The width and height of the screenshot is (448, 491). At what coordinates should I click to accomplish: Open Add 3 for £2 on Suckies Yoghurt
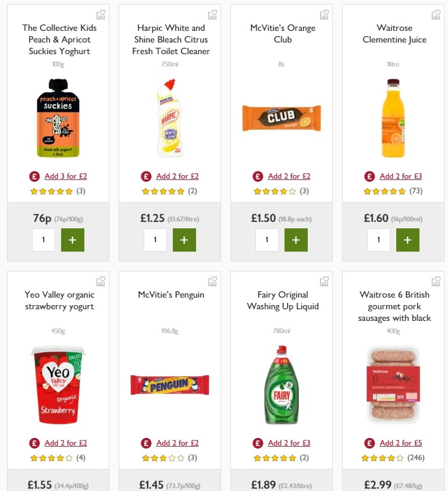(66, 176)
